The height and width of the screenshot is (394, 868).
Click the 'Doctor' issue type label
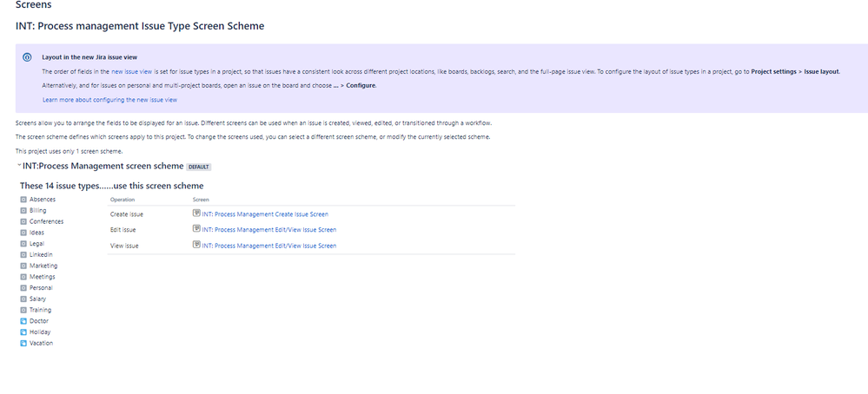point(39,321)
